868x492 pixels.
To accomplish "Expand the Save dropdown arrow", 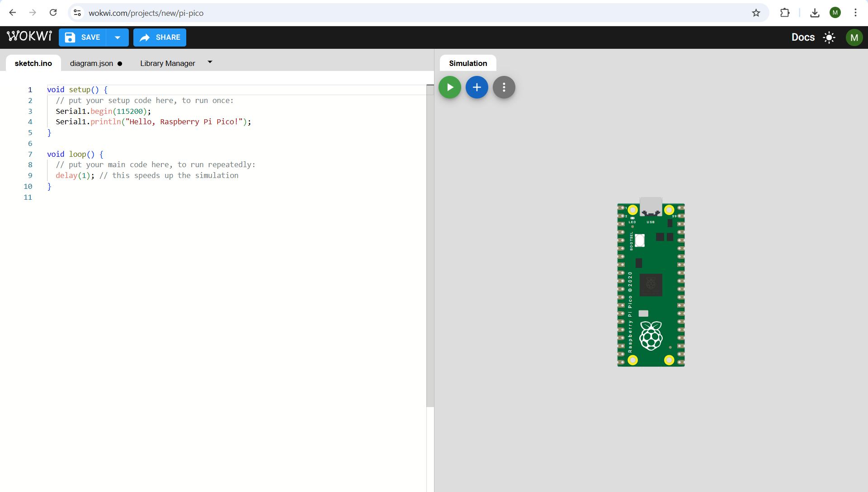I will (118, 37).
